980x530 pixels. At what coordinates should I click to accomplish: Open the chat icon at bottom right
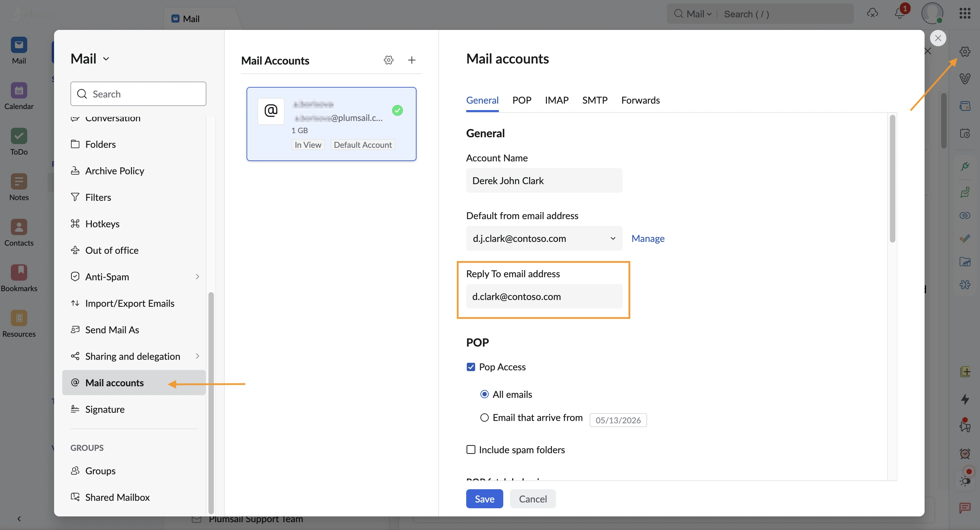click(965, 508)
